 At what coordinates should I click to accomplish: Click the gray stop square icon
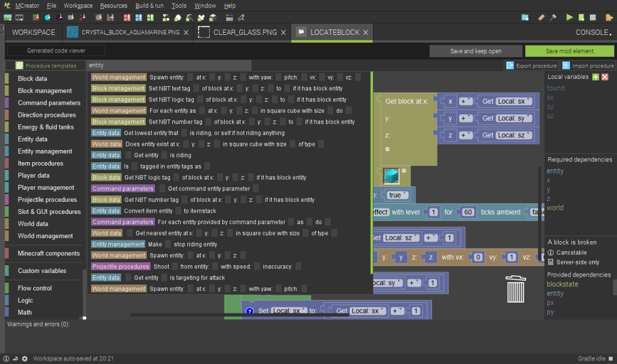(x=593, y=17)
